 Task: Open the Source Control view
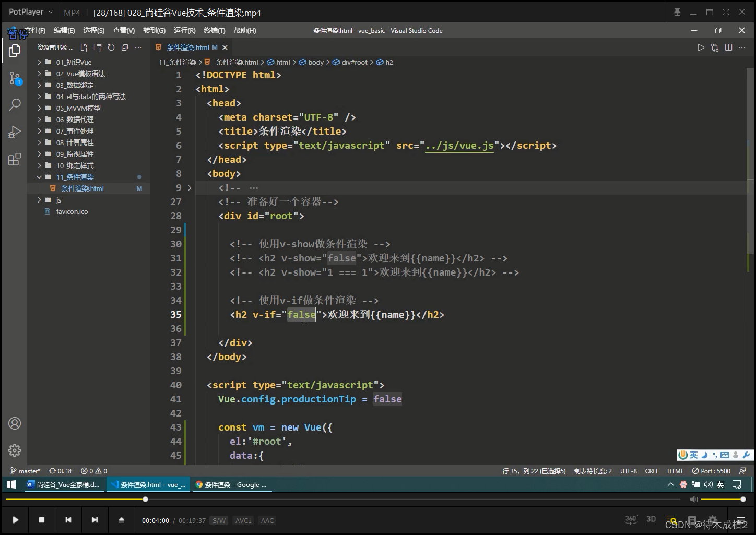pos(15,78)
